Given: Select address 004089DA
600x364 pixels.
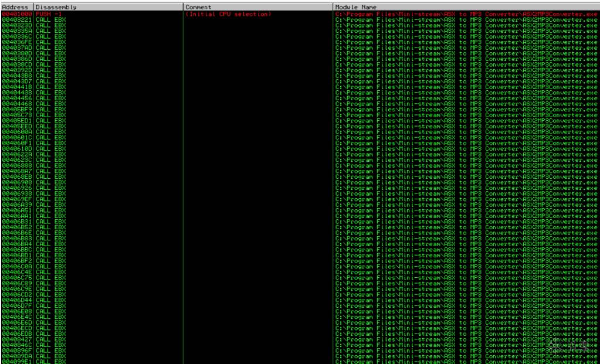Looking at the screenshot, I should coord(17,356).
